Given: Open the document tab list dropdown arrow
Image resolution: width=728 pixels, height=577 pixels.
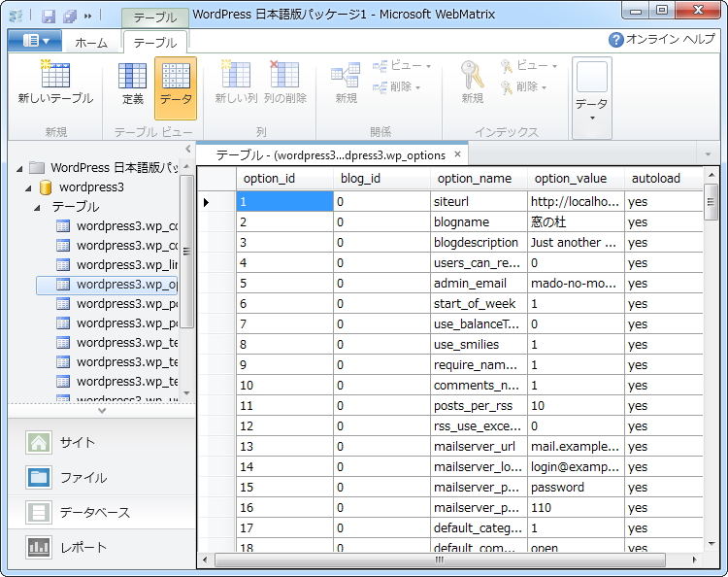Looking at the screenshot, I should (708, 154).
